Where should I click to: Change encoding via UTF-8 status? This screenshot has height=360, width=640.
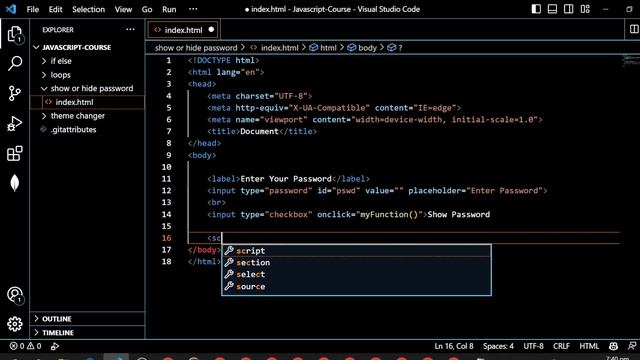pos(533,346)
